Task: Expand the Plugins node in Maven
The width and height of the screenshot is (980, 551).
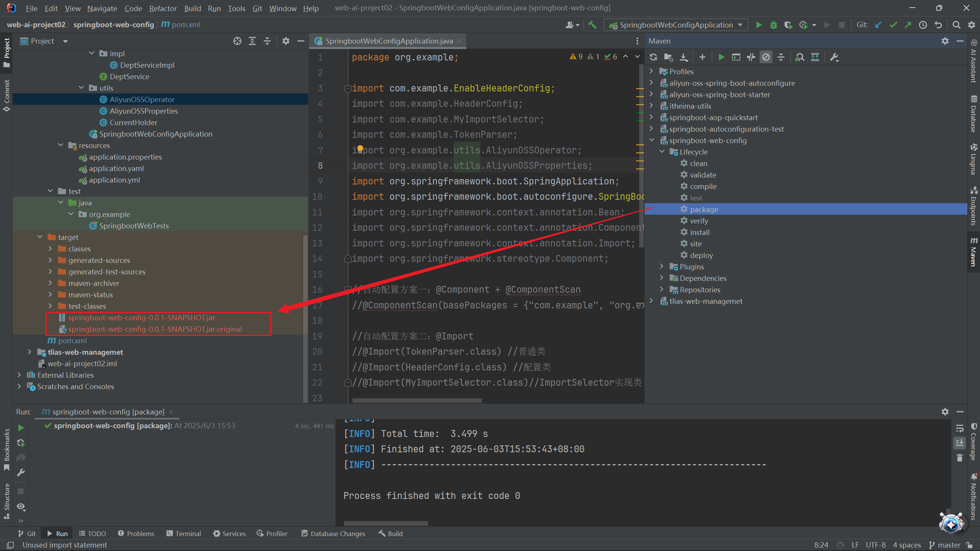Action: (661, 267)
